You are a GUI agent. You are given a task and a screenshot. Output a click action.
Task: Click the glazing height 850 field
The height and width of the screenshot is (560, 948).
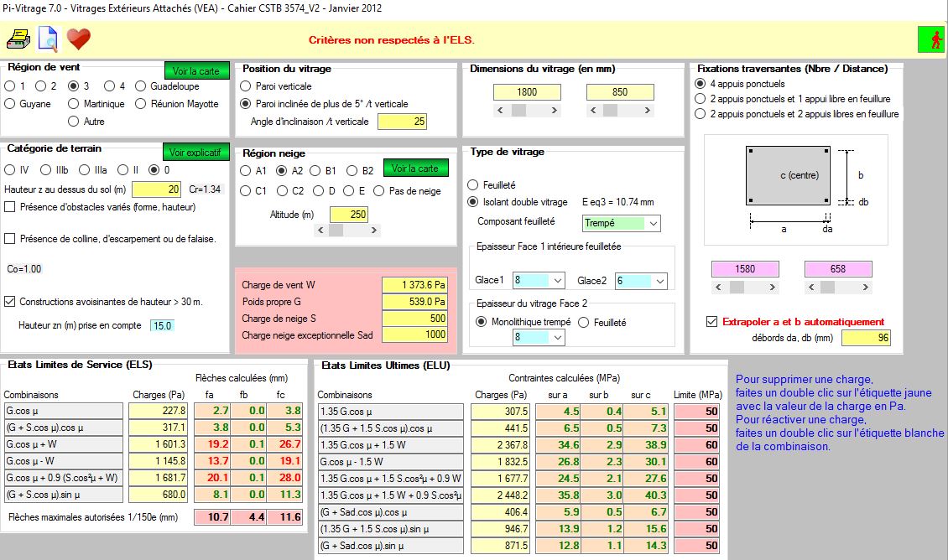(x=620, y=92)
